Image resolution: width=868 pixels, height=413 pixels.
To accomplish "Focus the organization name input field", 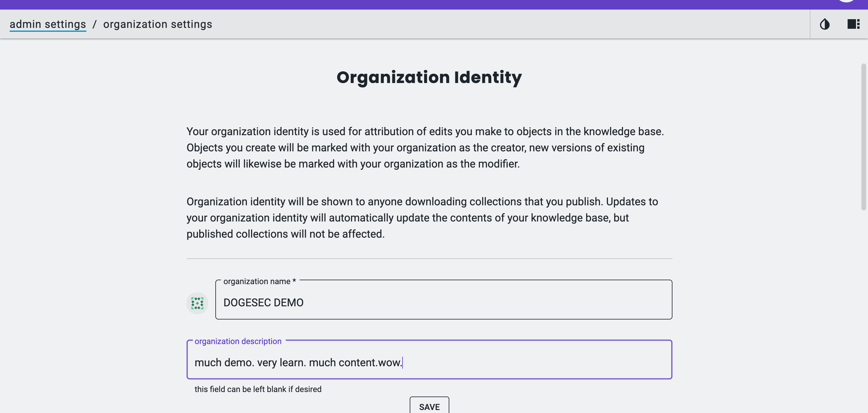I will point(472,302).
